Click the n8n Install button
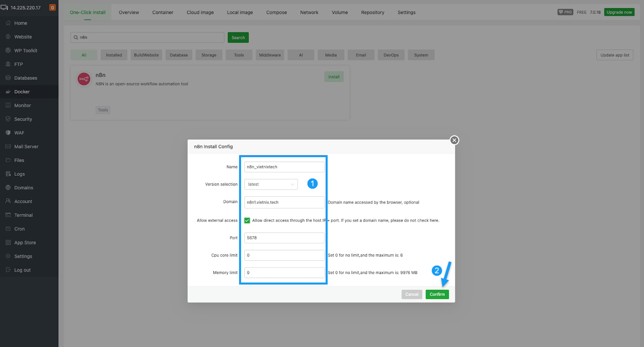Viewport: 644px width, 347px height. 334,77
